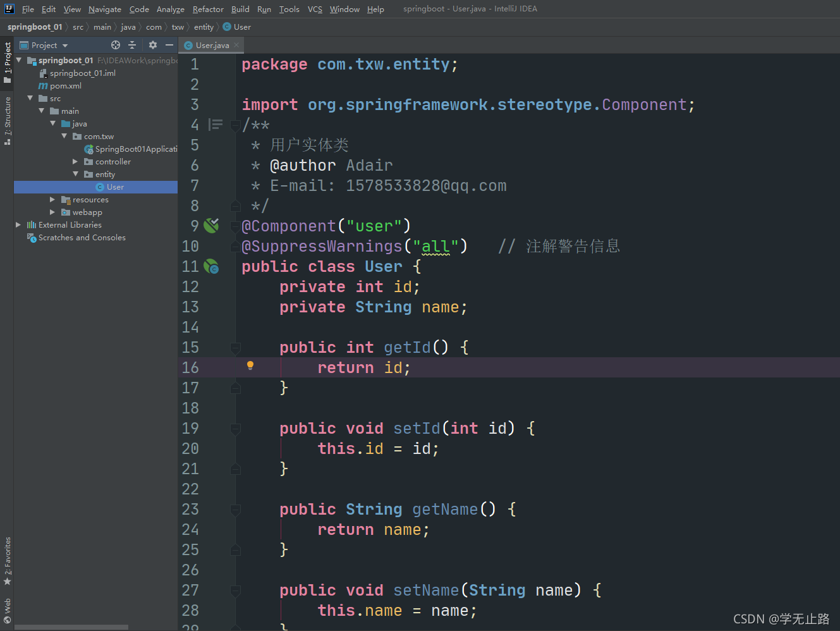840x631 pixels.
Task: Fold the javadoc comment at line 4
Action: 235,125
